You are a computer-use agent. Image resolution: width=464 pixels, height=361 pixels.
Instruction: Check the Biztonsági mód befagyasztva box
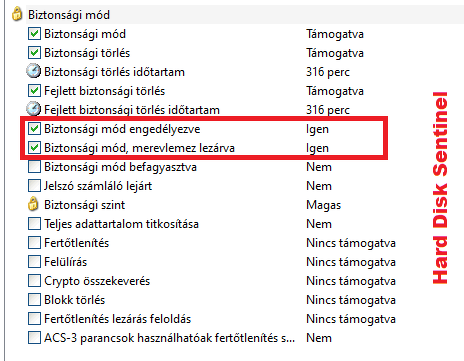point(34,167)
